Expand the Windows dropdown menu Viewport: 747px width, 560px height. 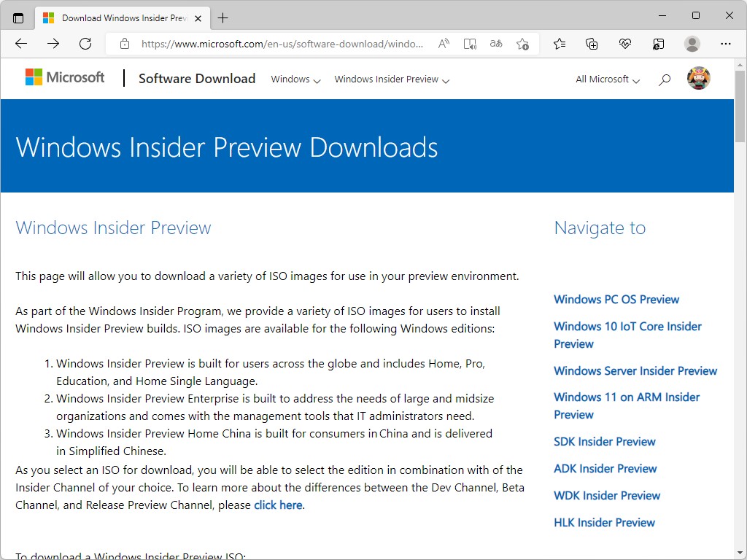(295, 79)
